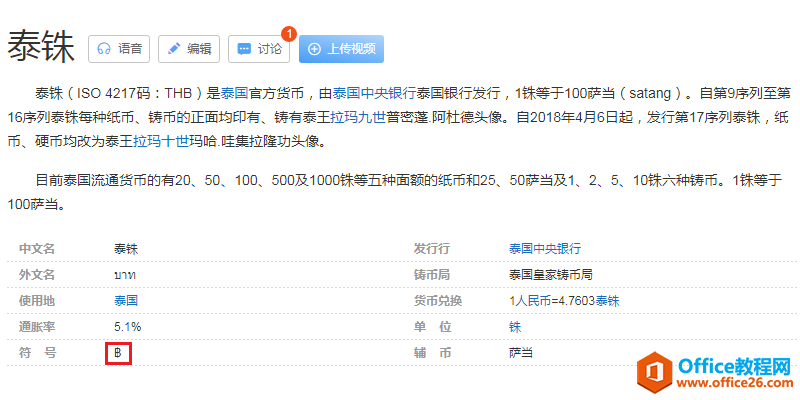800x400 pixels.
Task: Select the 萨当 subunit value
Action: click(520, 353)
